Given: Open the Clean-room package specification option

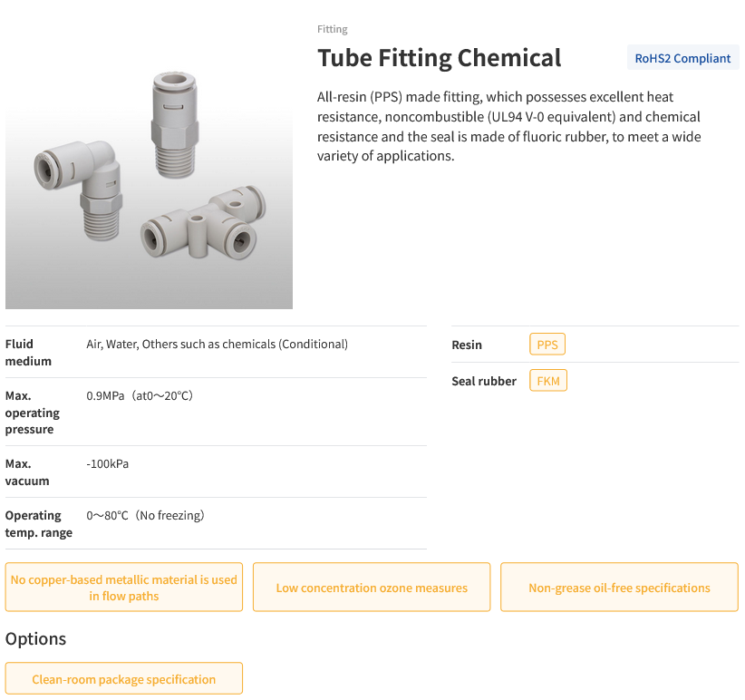Looking at the screenshot, I should click(x=124, y=677).
